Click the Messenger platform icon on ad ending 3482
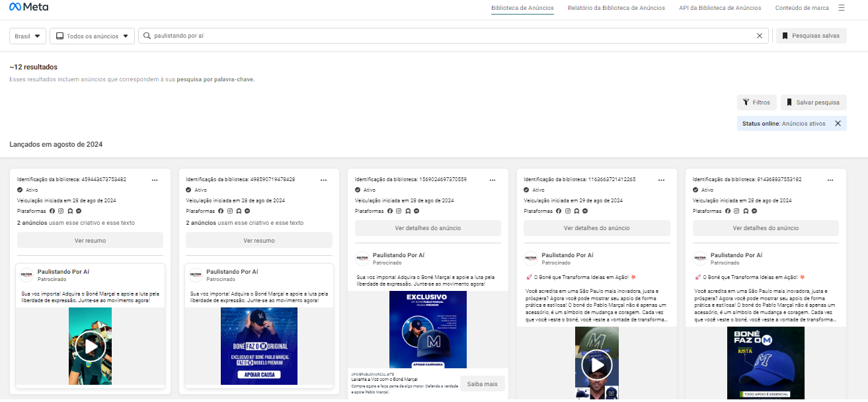868x402 pixels. point(79,211)
